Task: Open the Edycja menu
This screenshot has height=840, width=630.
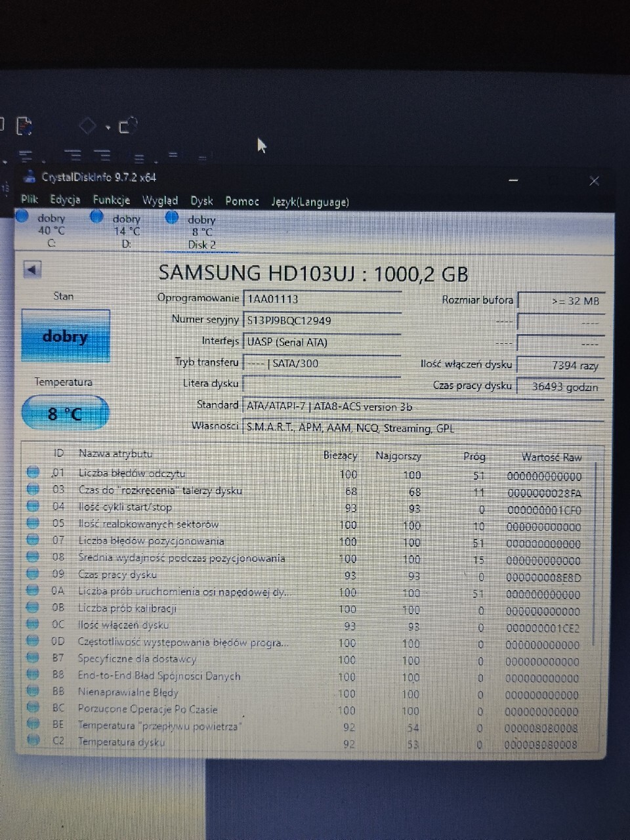Action: 65,199
